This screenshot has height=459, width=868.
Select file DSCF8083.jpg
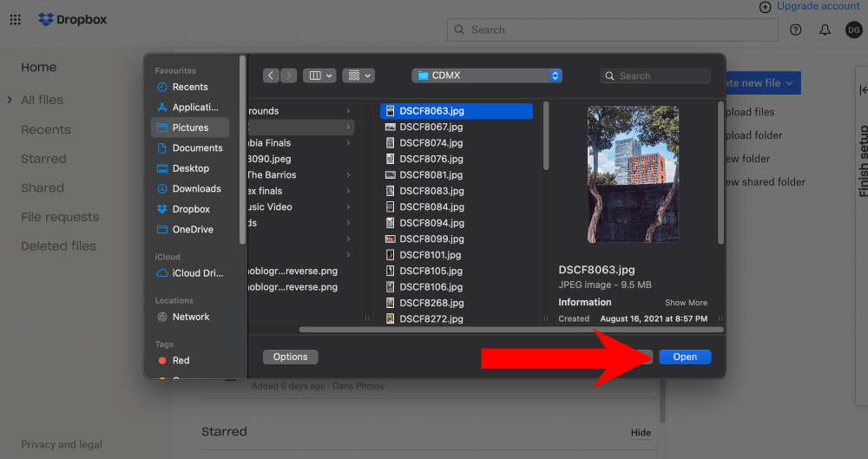(x=457, y=191)
